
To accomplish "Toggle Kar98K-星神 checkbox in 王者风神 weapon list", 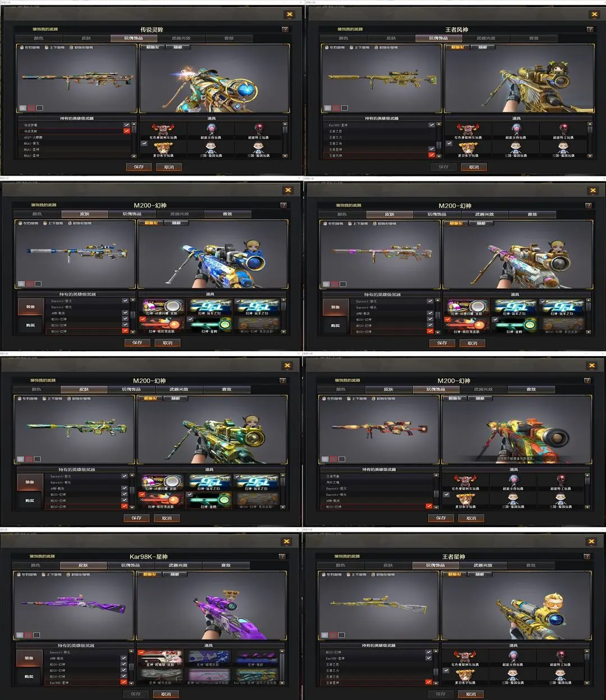I will coord(431,125).
